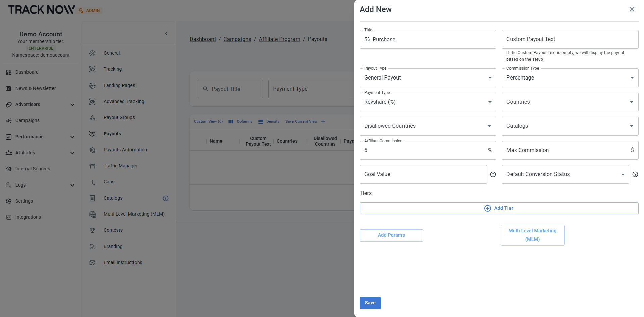Save the new payout
The width and height of the screenshot is (644, 317).
click(370, 303)
